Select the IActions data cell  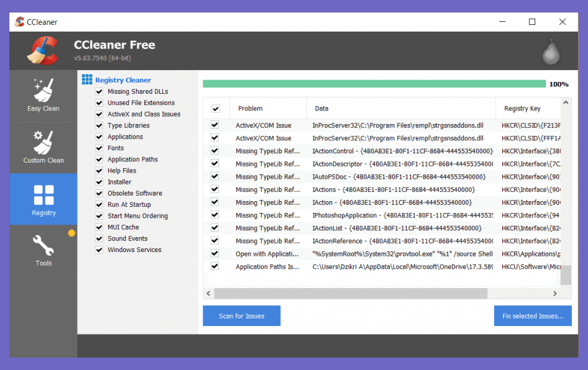pyautogui.click(x=393, y=189)
